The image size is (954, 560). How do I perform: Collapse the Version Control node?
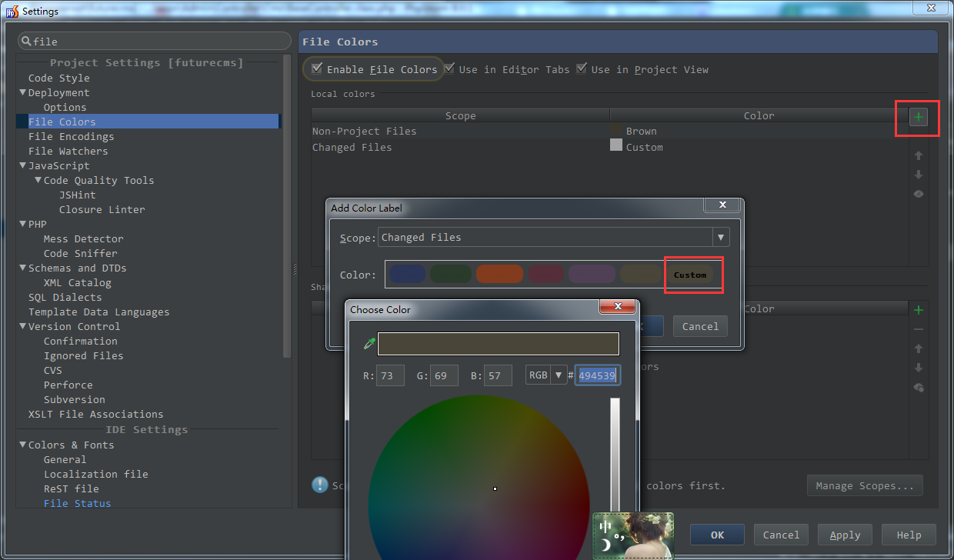pos(22,326)
